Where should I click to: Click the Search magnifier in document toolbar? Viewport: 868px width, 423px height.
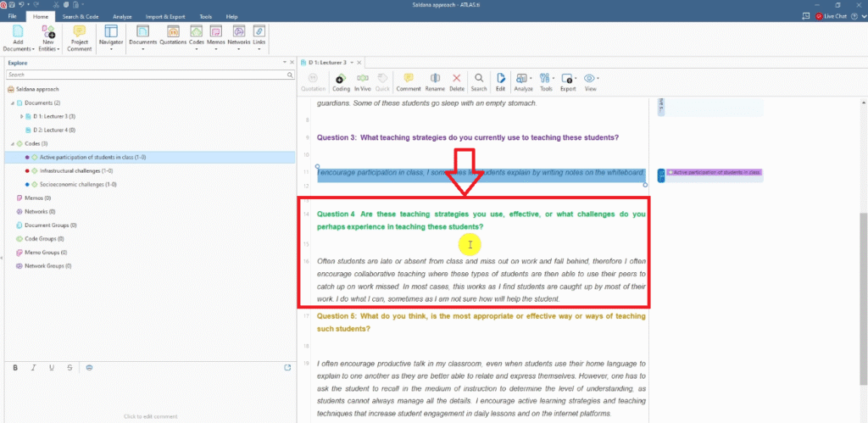pos(479,81)
